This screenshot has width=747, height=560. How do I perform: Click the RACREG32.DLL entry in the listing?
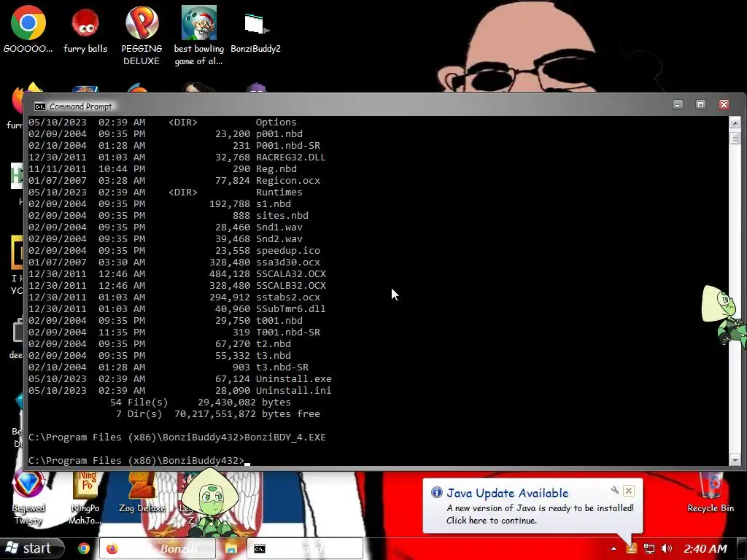(x=290, y=157)
